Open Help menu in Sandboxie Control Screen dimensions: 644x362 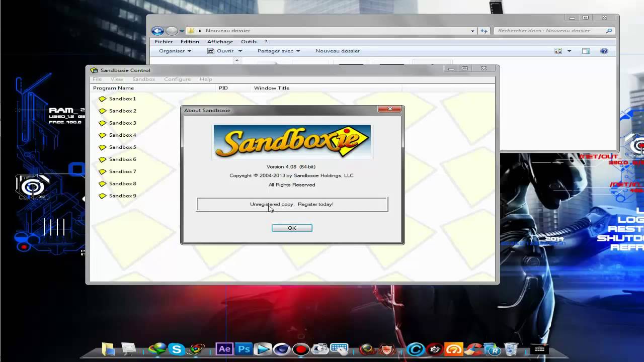tap(206, 79)
